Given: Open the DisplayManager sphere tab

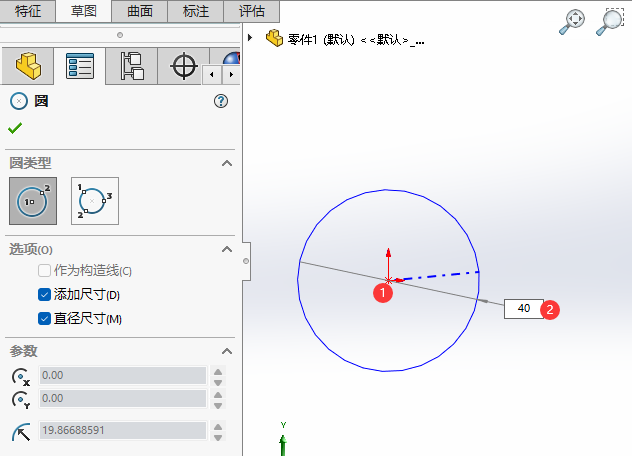Looking at the screenshot, I should [231, 58].
